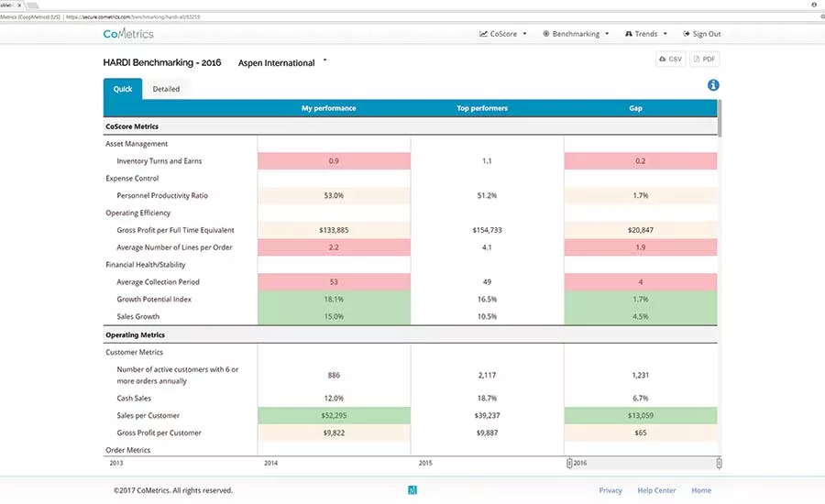Click the green 18.1% performance cell
This screenshot has width=825, height=504.
(334, 299)
